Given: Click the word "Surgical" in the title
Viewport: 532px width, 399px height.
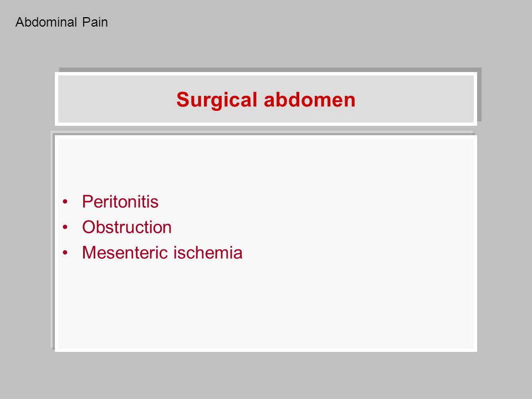Looking at the screenshot, I should point(217,100).
